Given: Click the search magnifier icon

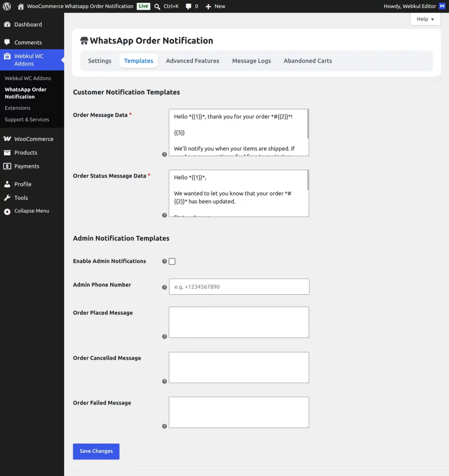Looking at the screenshot, I should [157, 7].
